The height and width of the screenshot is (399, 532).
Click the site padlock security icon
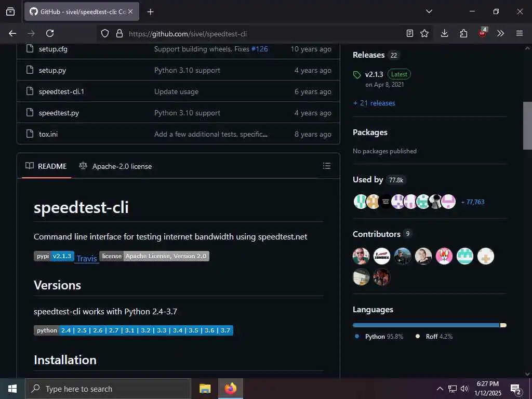(119, 33)
